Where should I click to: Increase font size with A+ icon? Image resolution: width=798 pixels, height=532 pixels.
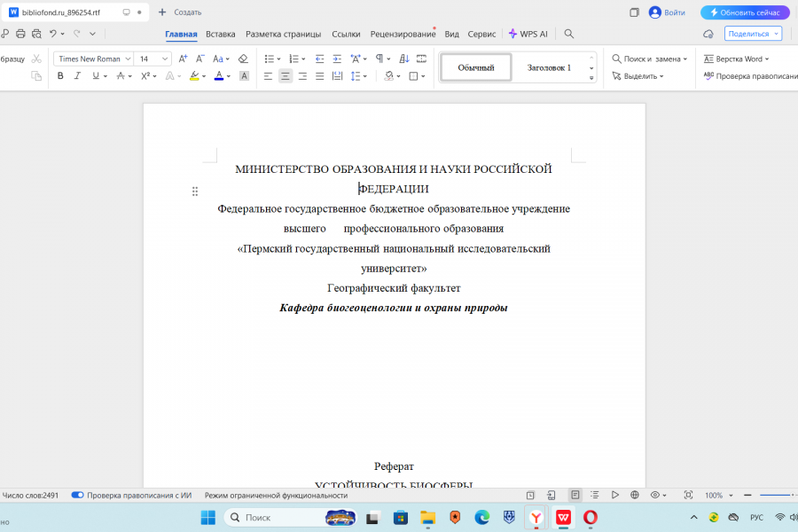[184, 59]
